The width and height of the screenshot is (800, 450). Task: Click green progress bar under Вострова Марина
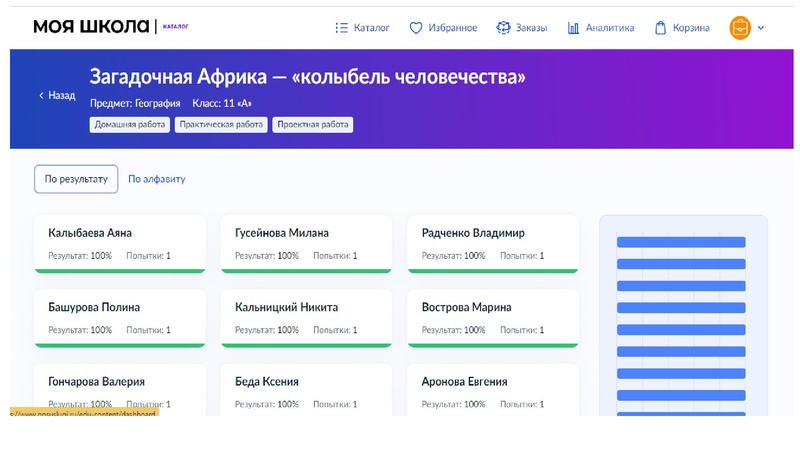pyautogui.click(x=493, y=345)
